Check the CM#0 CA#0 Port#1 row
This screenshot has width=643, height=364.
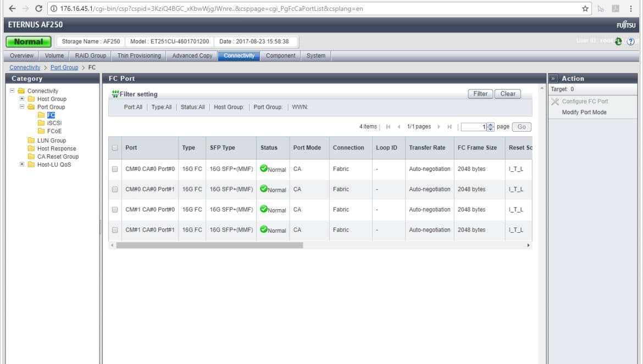(115, 189)
